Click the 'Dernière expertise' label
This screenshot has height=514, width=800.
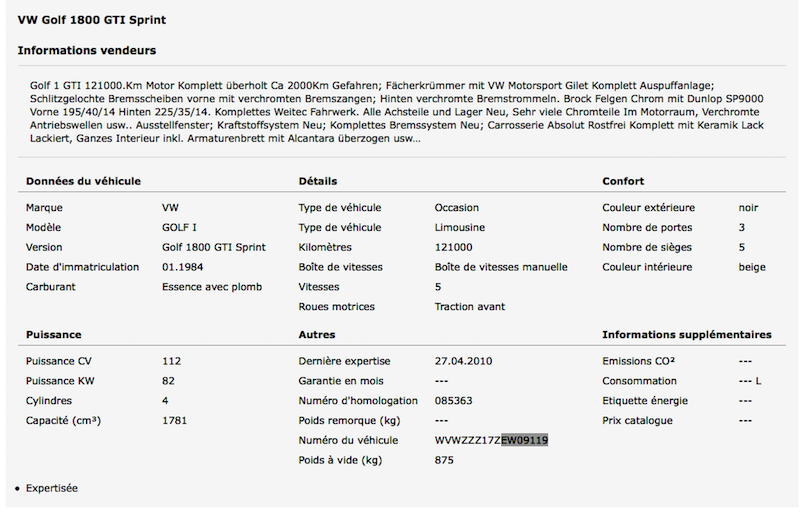pos(344,361)
